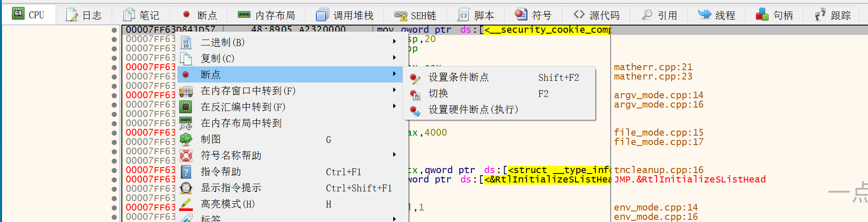Click the highlighted <struct __type_inf operand
868x222 pixels.
coord(559,170)
